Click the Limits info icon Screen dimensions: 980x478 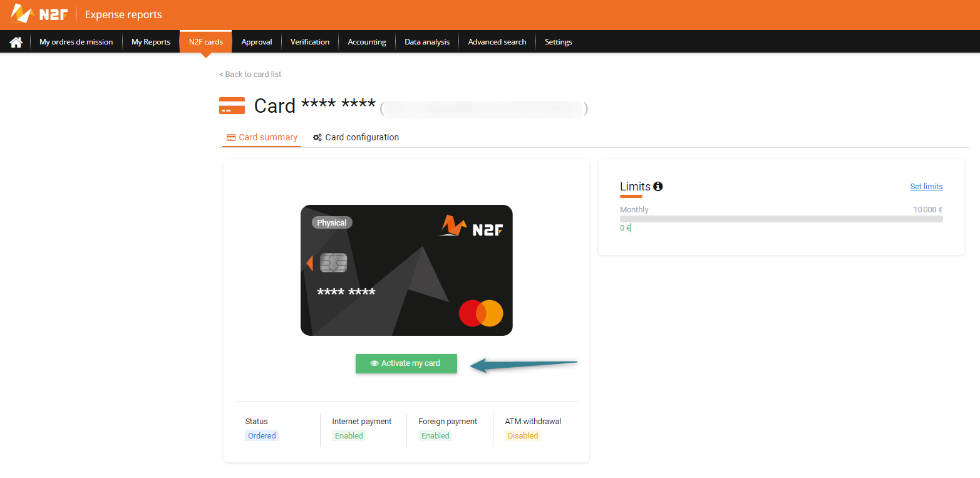658,186
